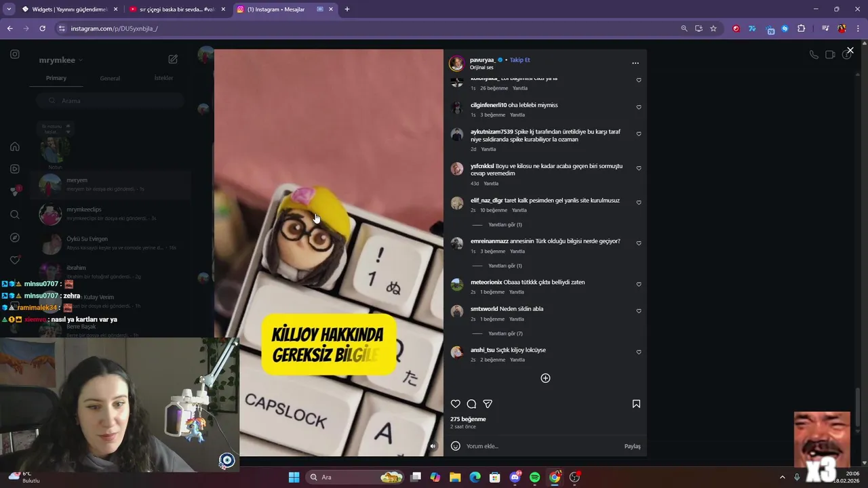
Task: Like anshi_tsu's comment
Action: [639, 352]
